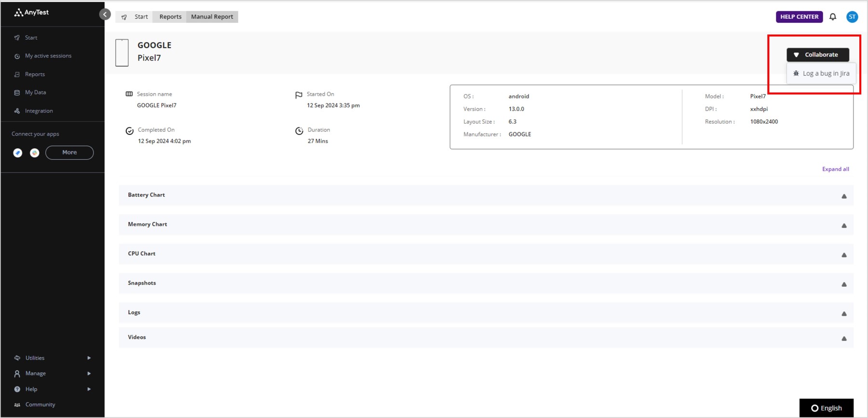Screen dimensions: 868x418
Task: Click the OS value android
Action: tap(519, 97)
